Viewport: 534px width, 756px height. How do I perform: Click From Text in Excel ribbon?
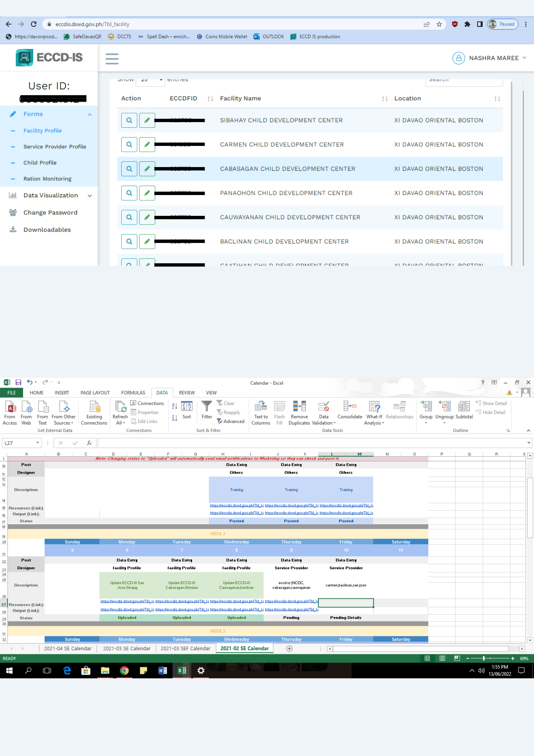coord(43,413)
